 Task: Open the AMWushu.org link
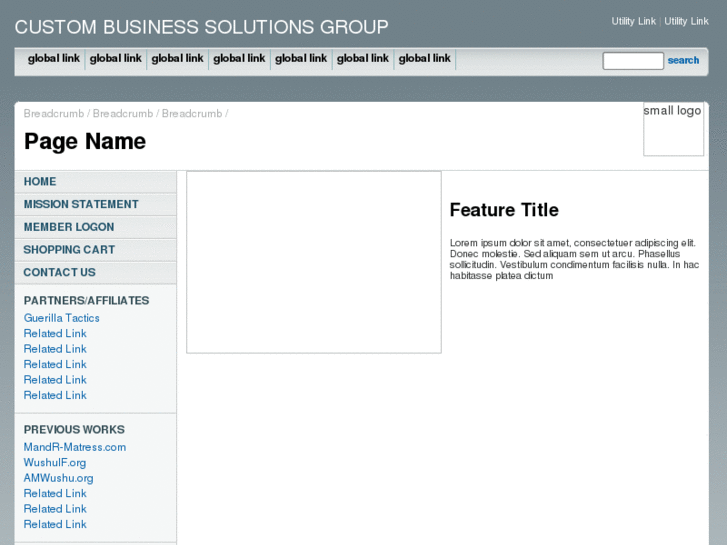(x=58, y=478)
